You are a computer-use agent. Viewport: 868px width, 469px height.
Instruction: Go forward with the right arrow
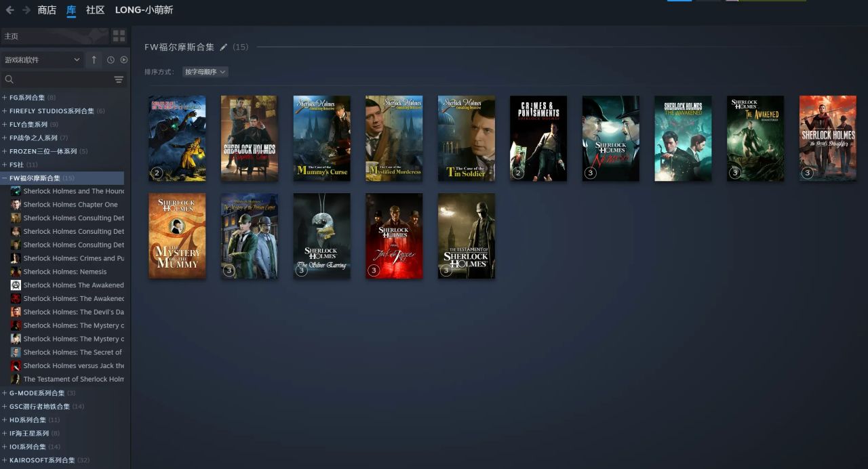pyautogui.click(x=26, y=10)
